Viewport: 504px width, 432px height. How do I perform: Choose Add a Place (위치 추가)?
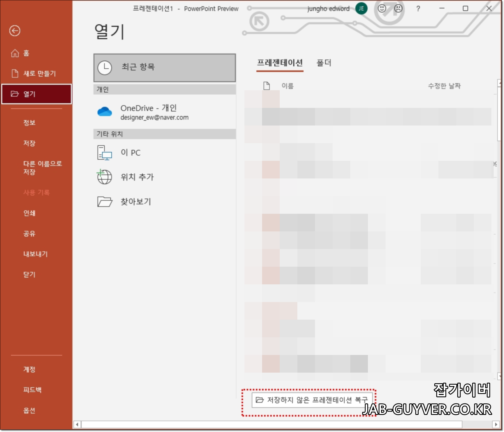[165, 177]
